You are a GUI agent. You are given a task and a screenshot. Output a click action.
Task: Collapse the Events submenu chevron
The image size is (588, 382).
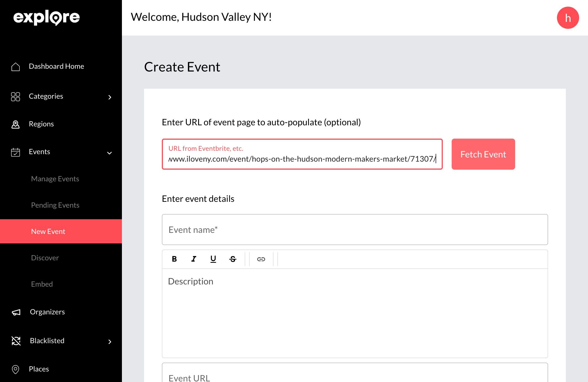tap(110, 153)
